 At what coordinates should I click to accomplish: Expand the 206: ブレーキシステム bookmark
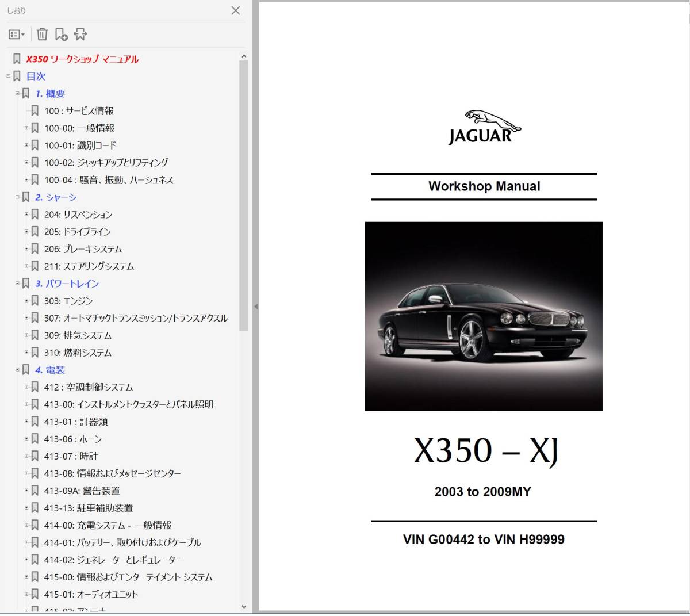pyautogui.click(x=26, y=248)
